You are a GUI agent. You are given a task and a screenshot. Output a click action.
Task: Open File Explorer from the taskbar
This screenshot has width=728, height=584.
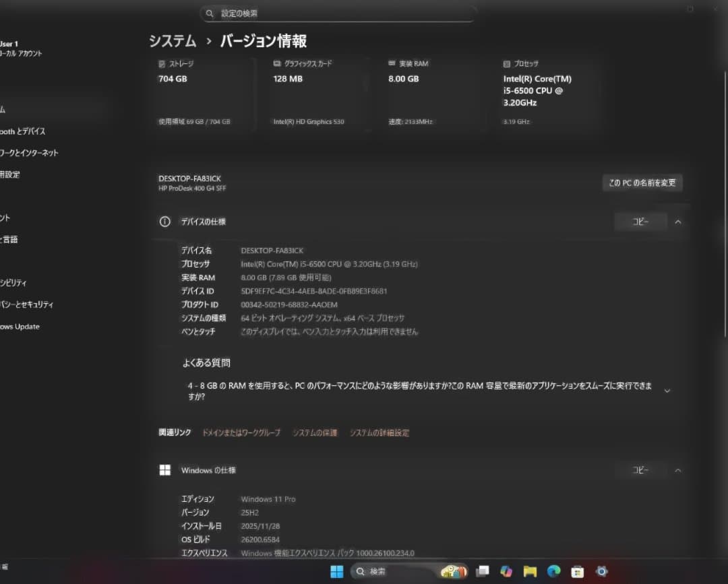click(530, 571)
